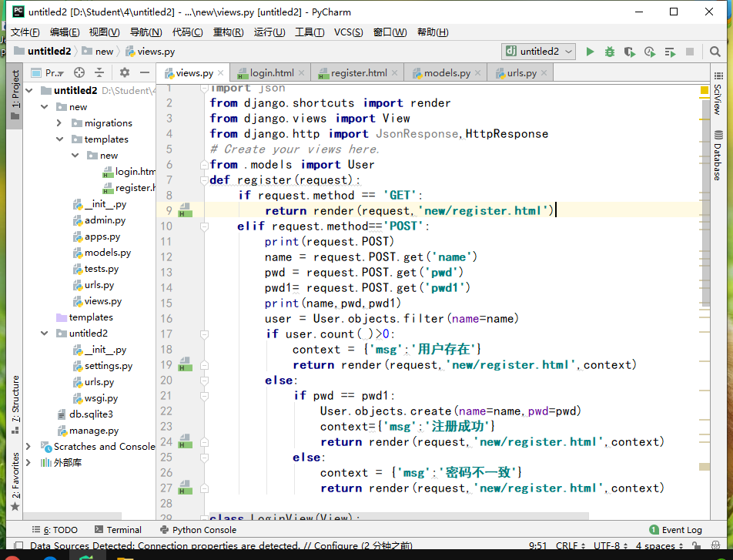Hide the Project panel with the minus icon
Screen dimensions: 733x560
pos(144,72)
